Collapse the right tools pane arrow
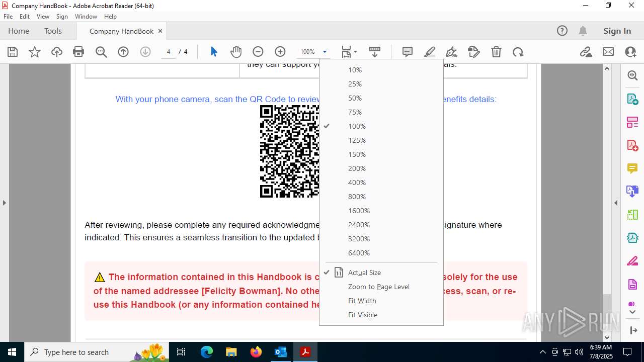644x362 pixels. [x=616, y=203]
